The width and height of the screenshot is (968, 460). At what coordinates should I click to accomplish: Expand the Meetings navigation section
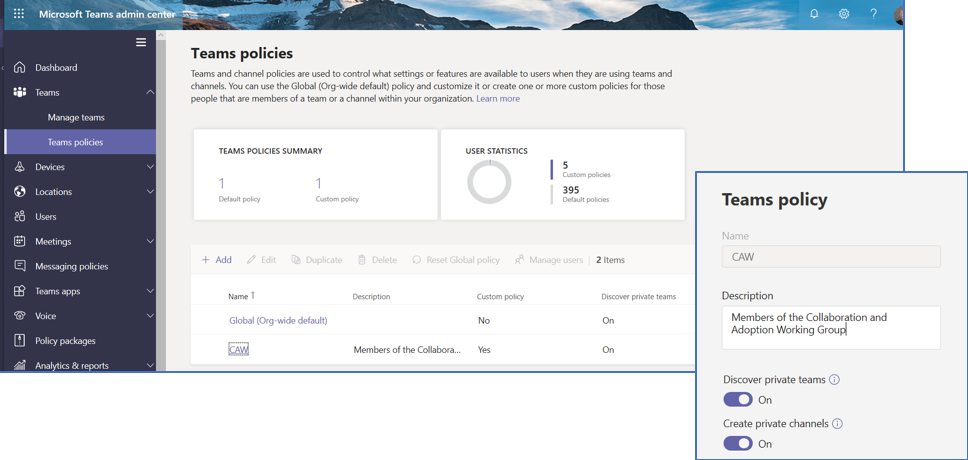[x=150, y=241]
